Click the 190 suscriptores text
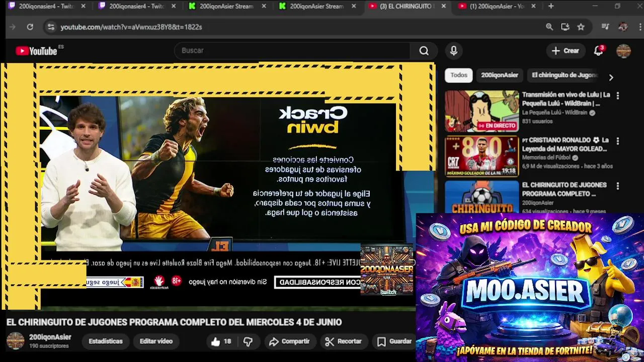The width and height of the screenshot is (644, 362). pyautogui.click(x=49, y=346)
